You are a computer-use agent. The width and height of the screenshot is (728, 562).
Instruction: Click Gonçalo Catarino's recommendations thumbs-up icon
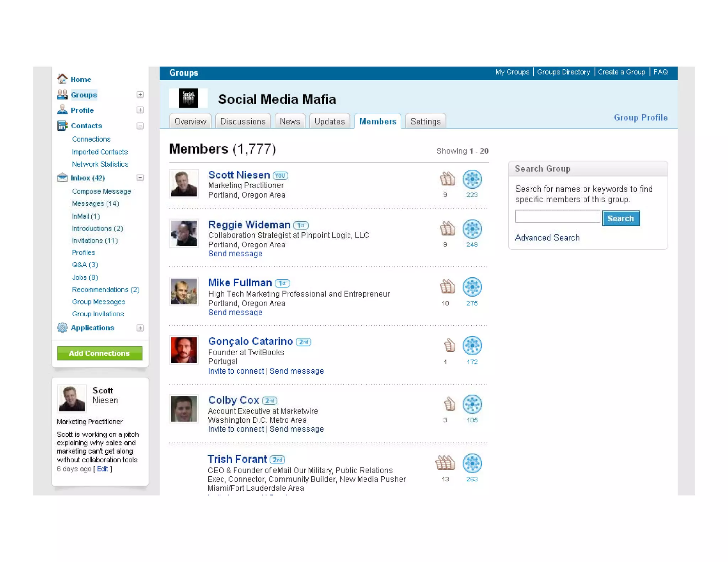click(449, 345)
